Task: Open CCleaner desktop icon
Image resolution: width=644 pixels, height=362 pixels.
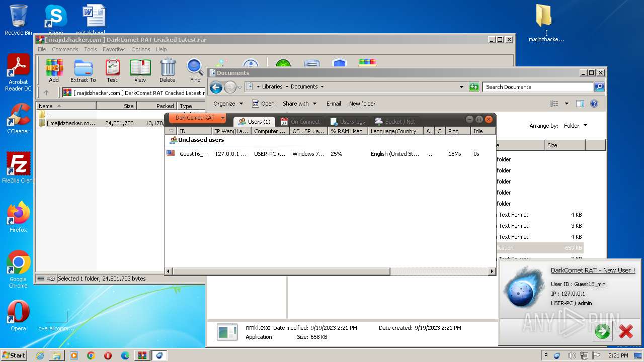Action: (18, 119)
